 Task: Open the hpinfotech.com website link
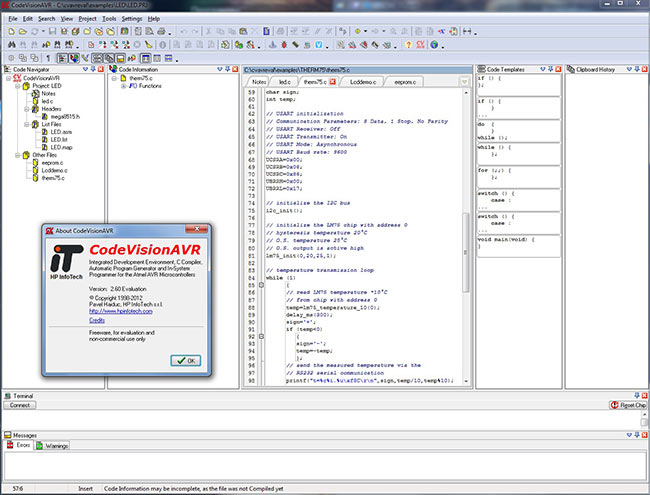[120, 311]
